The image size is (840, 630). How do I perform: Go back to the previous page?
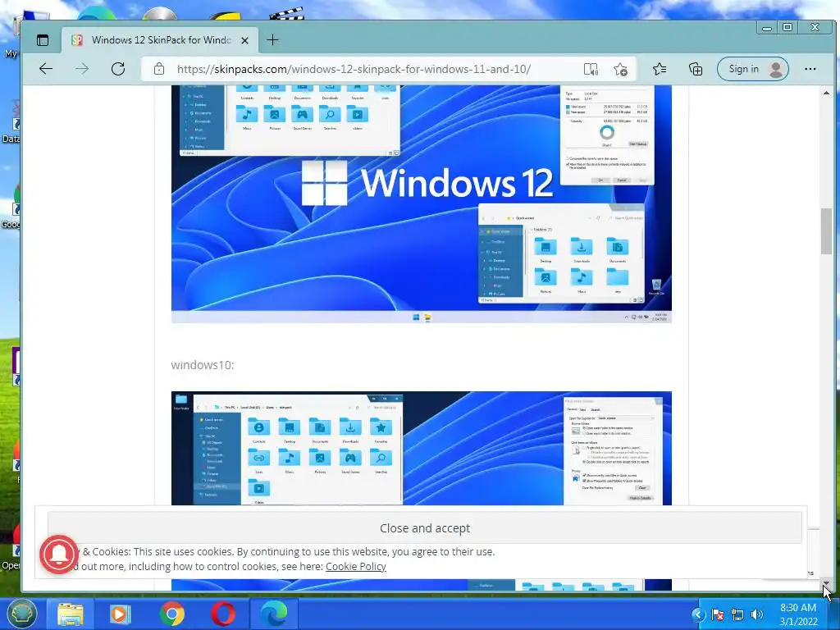[x=46, y=69]
